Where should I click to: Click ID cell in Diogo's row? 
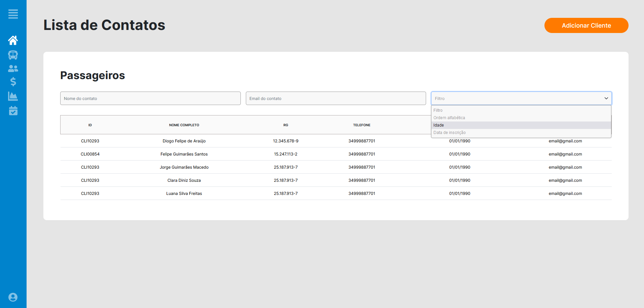tap(90, 141)
